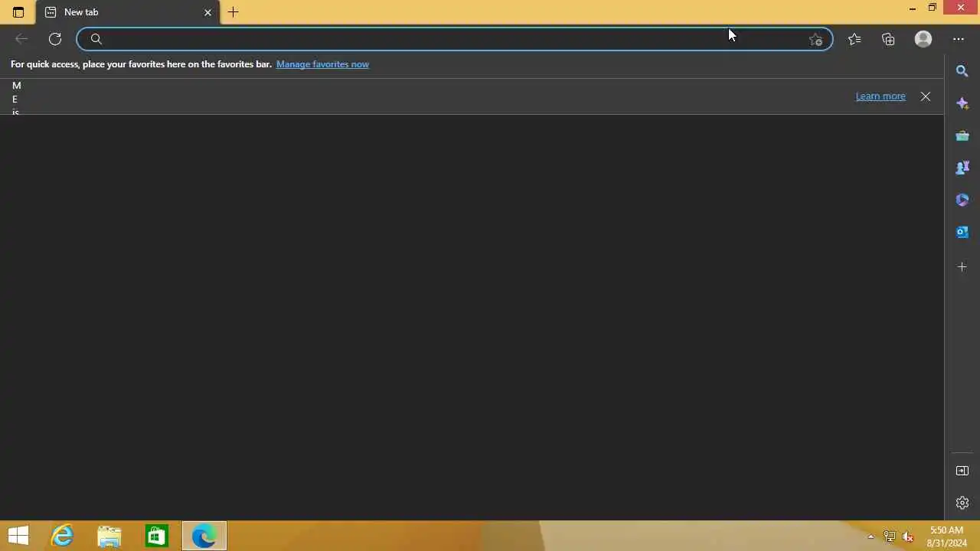Go back with the back arrow

[x=21, y=39]
